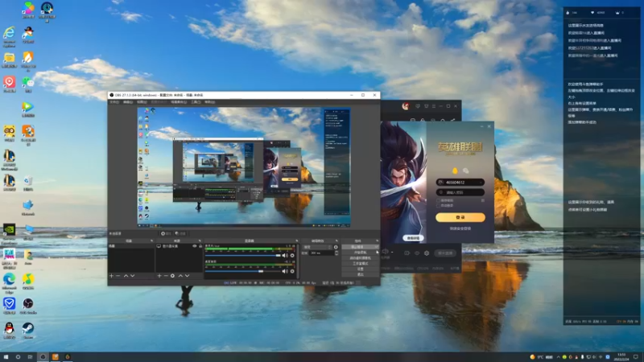644x362 pixels.
Task: Click the quick secure login link
Action: pos(460,228)
